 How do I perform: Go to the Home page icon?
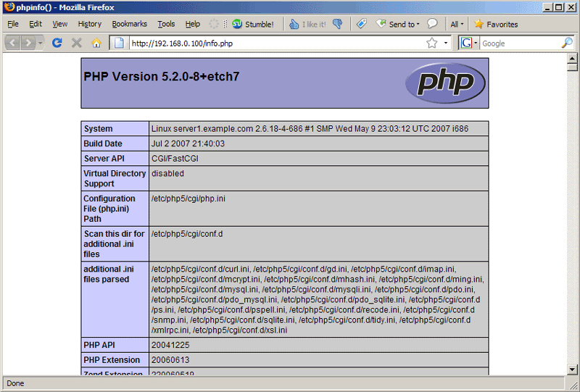point(96,43)
